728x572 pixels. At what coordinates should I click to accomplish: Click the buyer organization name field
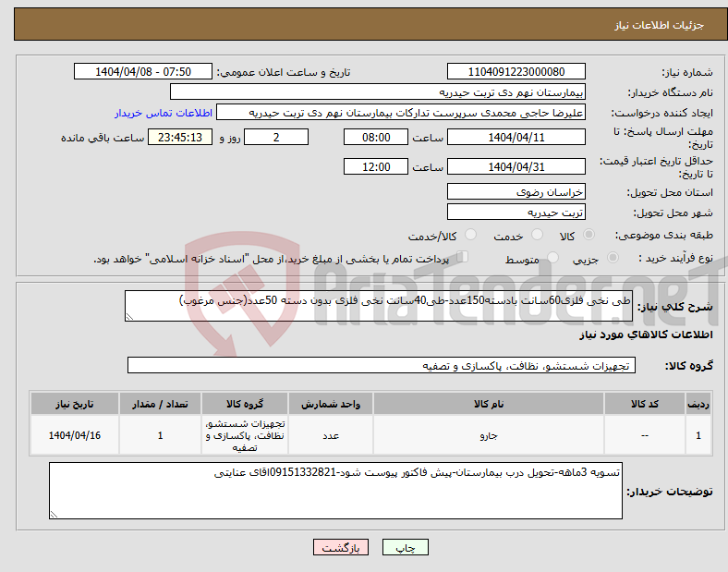tap(378, 91)
